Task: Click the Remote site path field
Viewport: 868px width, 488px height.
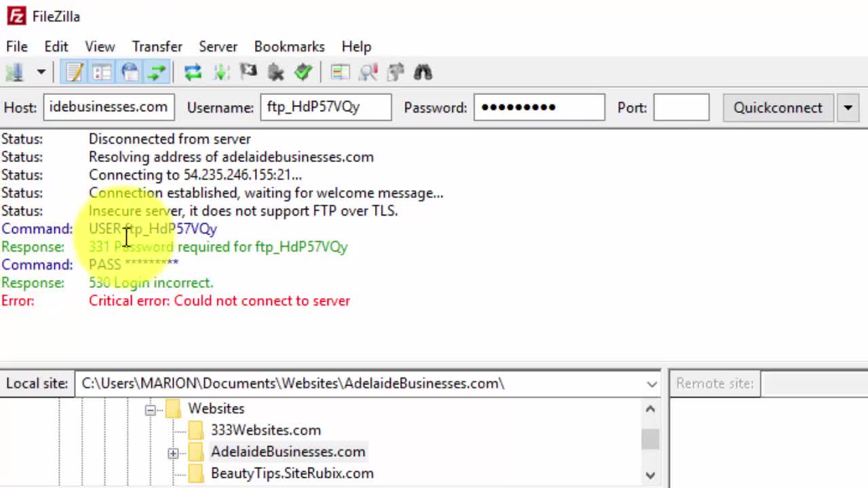Action: coord(814,384)
